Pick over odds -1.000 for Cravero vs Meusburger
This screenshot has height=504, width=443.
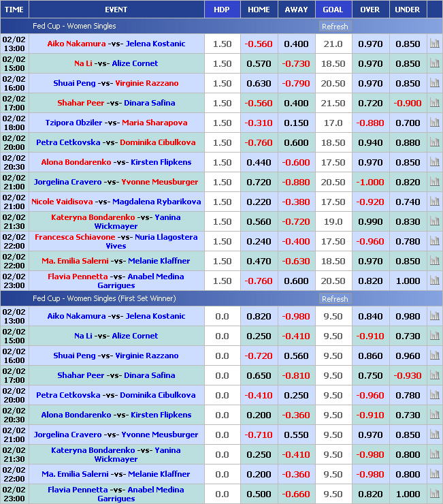coord(370,182)
